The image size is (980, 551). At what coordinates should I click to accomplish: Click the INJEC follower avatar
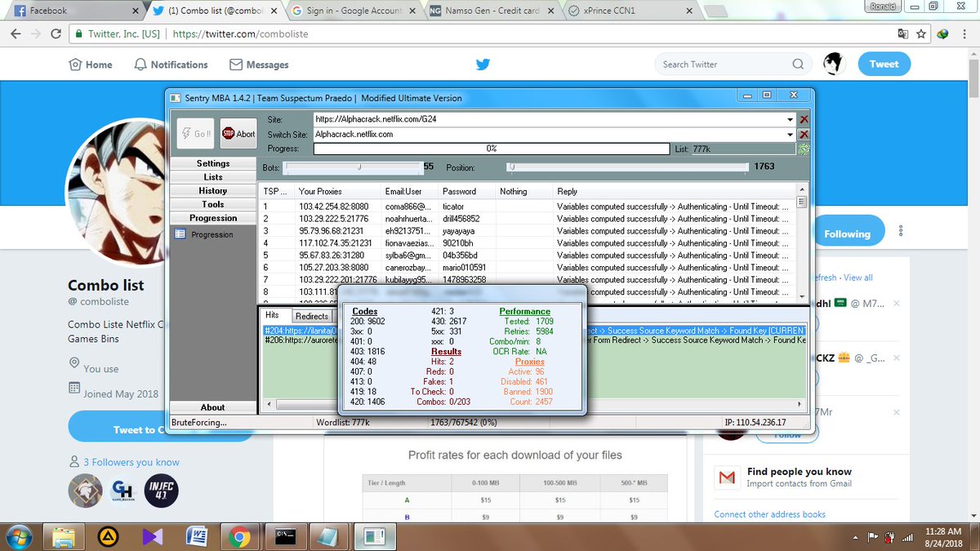(x=161, y=491)
